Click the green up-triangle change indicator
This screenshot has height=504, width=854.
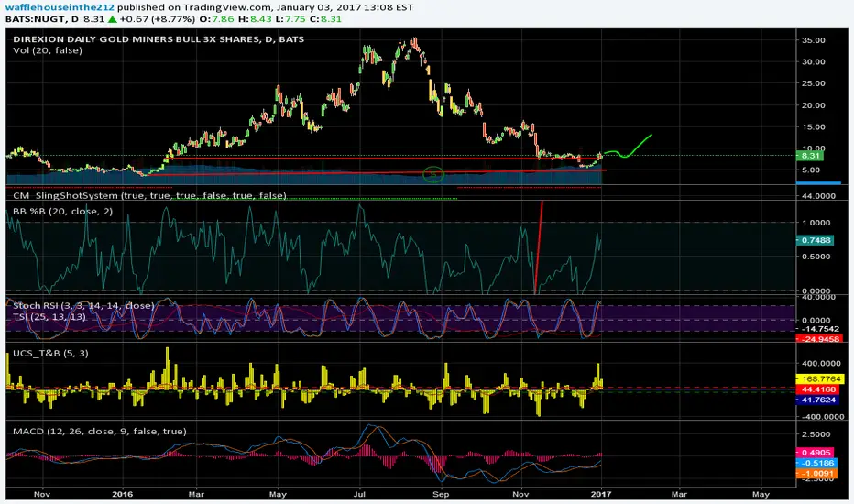tap(112, 19)
